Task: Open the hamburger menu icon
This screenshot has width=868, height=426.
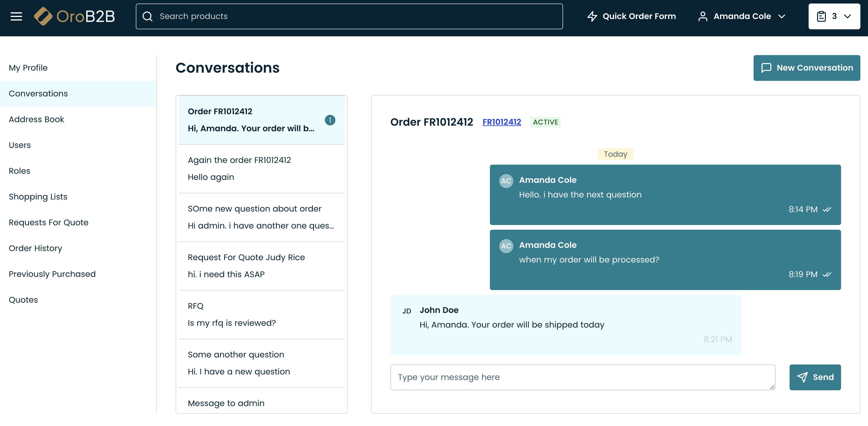Action: pyautogui.click(x=16, y=16)
